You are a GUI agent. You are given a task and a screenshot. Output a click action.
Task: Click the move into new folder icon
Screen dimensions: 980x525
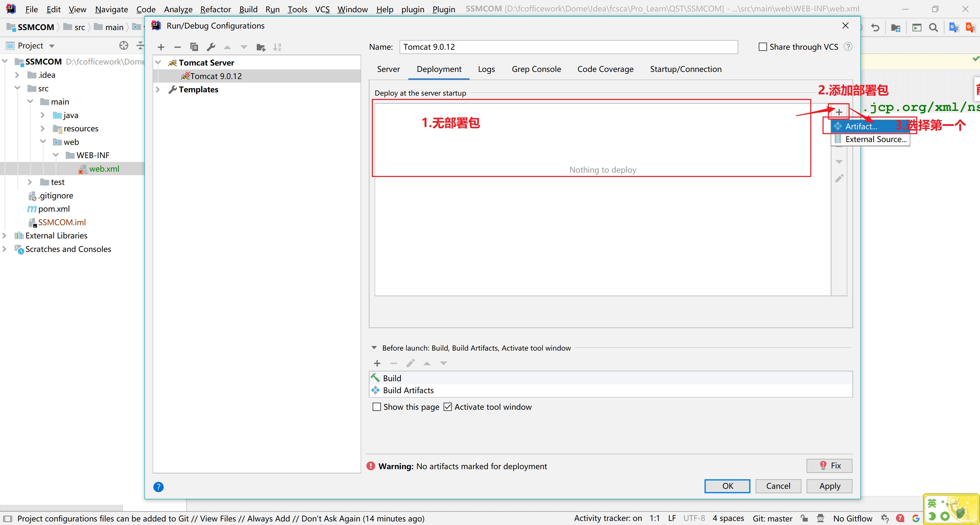coord(261,47)
